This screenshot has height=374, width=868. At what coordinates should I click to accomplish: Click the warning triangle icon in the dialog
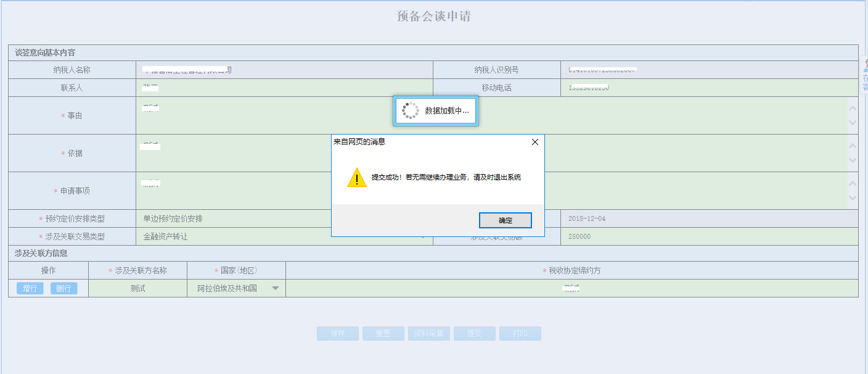pyautogui.click(x=356, y=179)
